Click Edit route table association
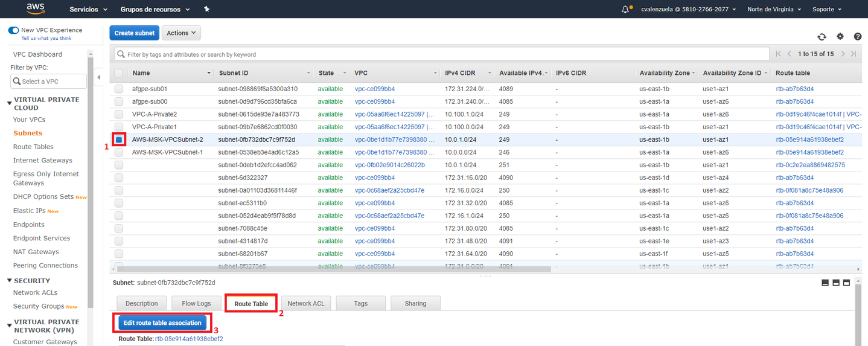The width and height of the screenshot is (868, 346). pyautogui.click(x=162, y=323)
